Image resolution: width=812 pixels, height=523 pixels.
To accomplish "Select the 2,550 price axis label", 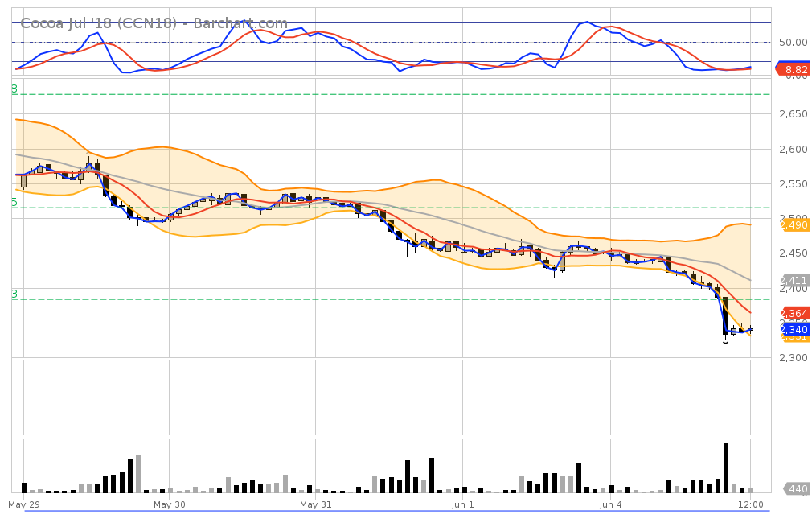I will click(793, 184).
